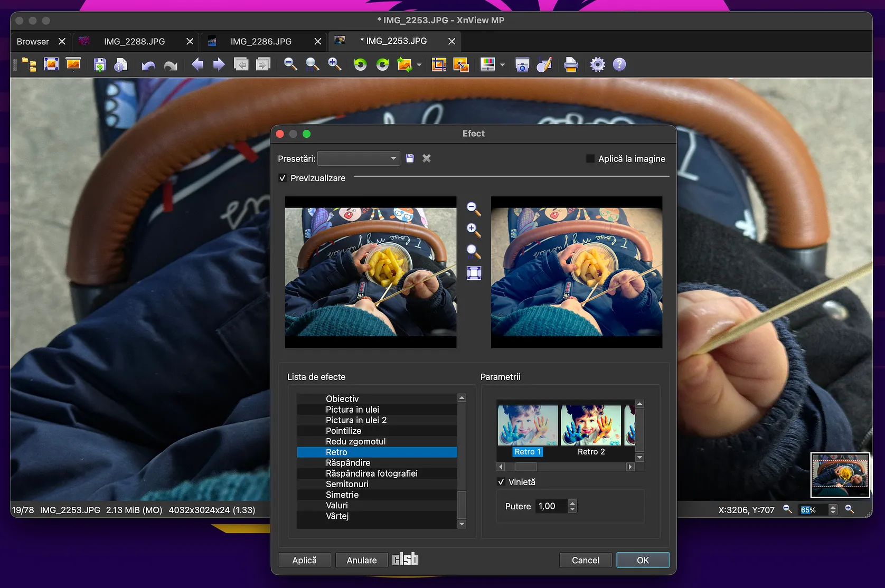Image resolution: width=885 pixels, height=588 pixels.
Task: Fit preview to window icon
Action: click(474, 273)
